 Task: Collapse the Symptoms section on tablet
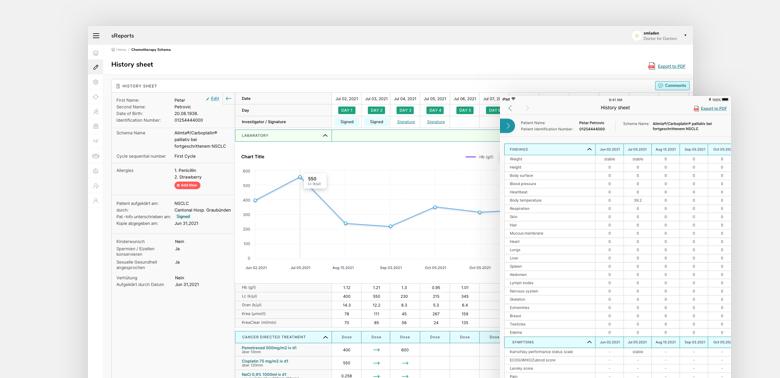coord(589,342)
